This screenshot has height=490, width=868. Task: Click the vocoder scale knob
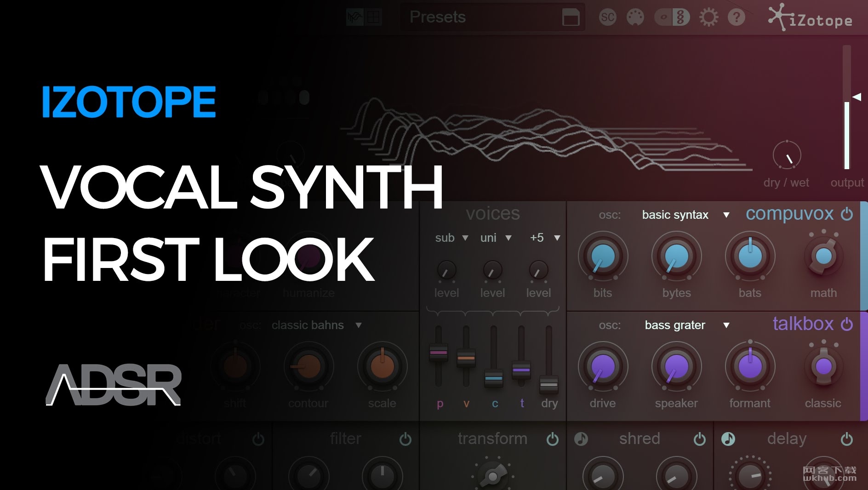click(382, 367)
